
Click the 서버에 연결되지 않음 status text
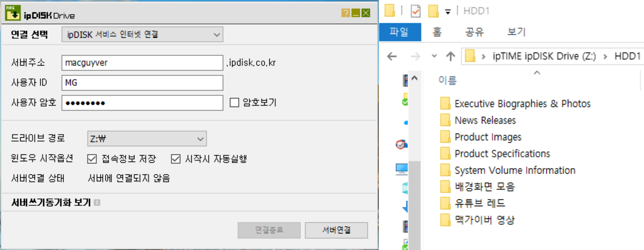129,178
